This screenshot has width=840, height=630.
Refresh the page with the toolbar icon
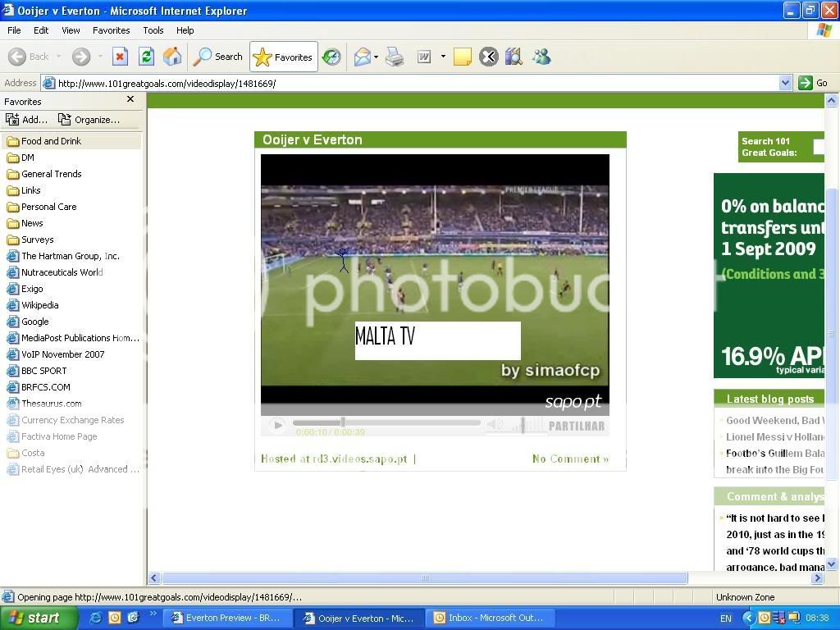[146, 57]
